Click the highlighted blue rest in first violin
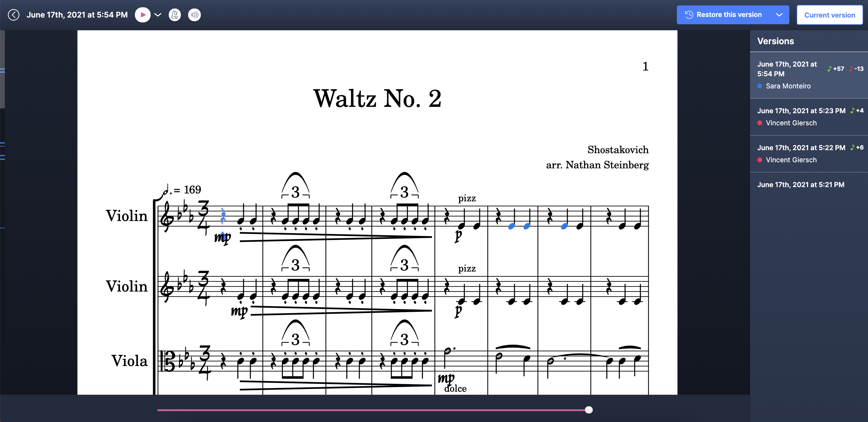Screen dimensions: 868x422 point(223,216)
